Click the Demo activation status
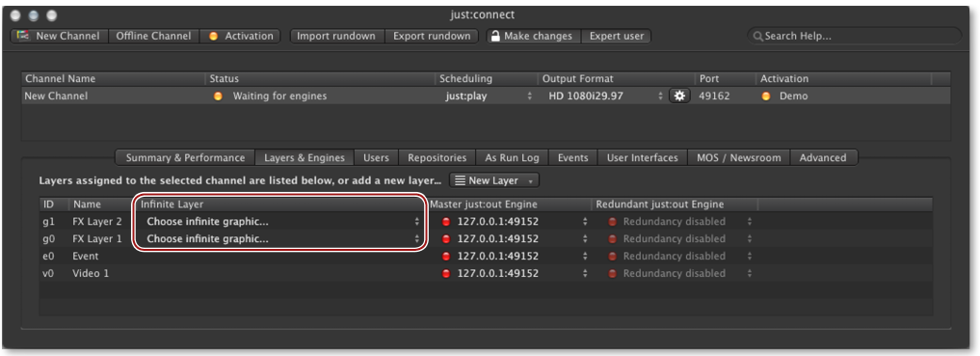980x356 pixels. 793,96
